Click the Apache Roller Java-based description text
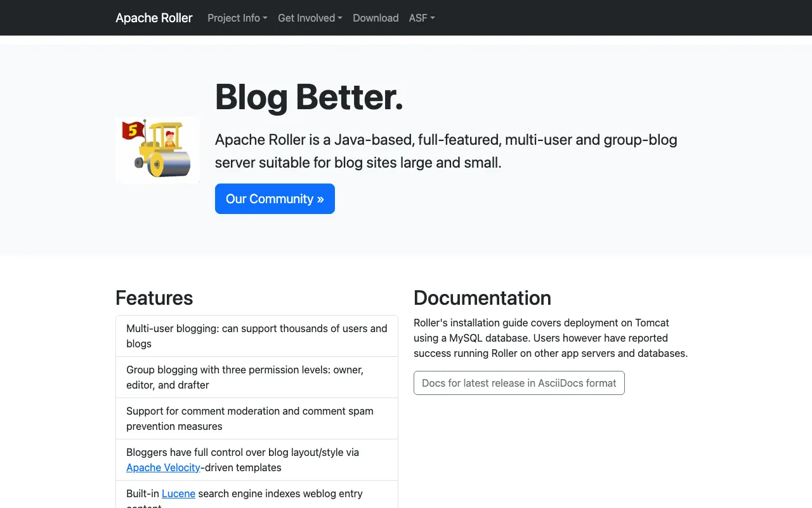812x508 pixels. (x=446, y=151)
